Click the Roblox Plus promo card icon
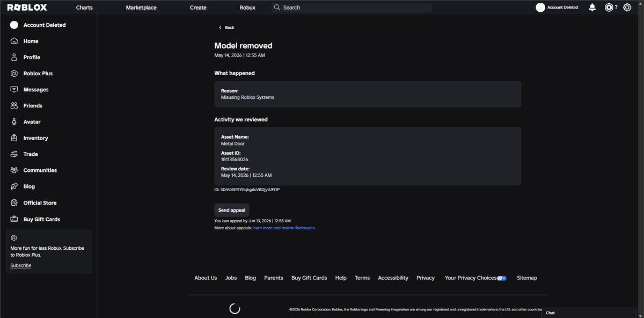Viewport: 644px width, 318px height. [x=14, y=237]
